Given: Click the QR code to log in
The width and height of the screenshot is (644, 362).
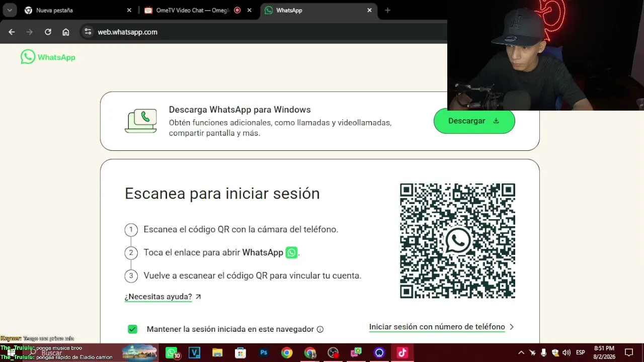Looking at the screenshot, I should pos(457,241).
